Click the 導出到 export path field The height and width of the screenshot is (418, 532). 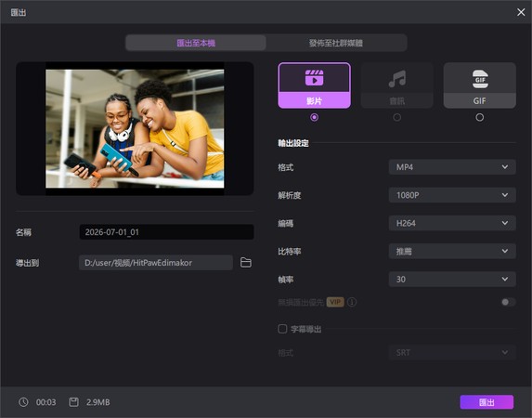click(156, 263)
